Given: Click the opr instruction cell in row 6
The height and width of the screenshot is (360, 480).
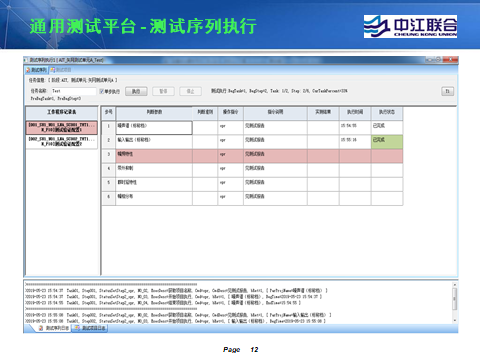Looking at the screenshot, I should (231, 198).
